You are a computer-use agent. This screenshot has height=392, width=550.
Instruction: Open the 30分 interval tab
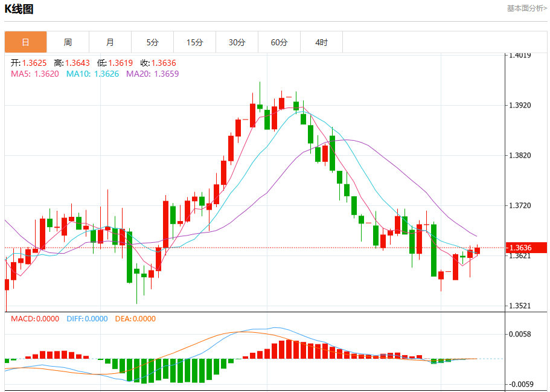click(237, 42)
